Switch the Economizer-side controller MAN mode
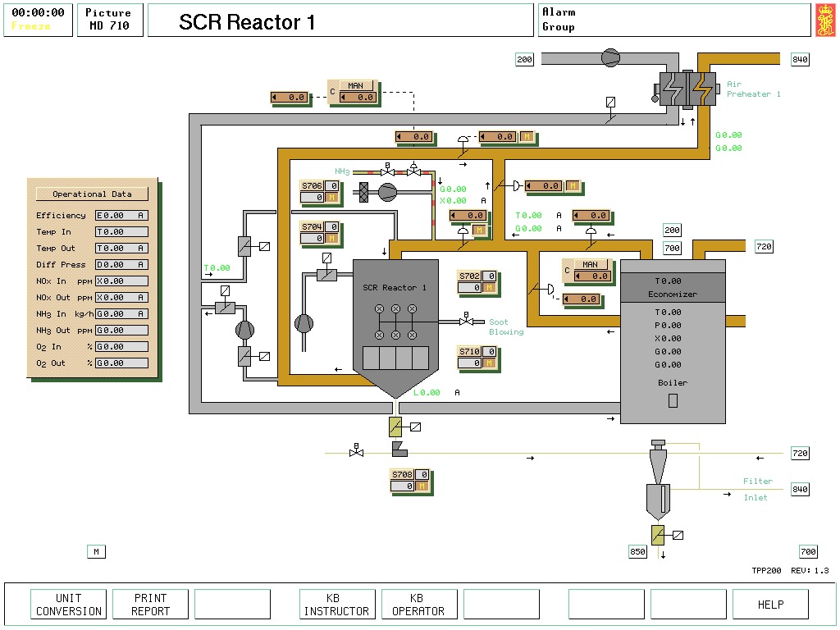Image resolution: width=840 pixels, height=630 pixels. tap(591, 265)
